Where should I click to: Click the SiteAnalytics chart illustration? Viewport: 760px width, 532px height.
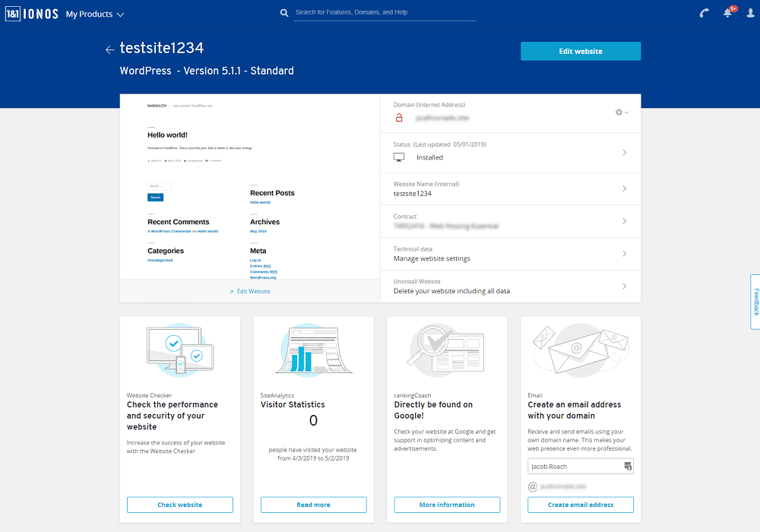click(x=314, y=350)
